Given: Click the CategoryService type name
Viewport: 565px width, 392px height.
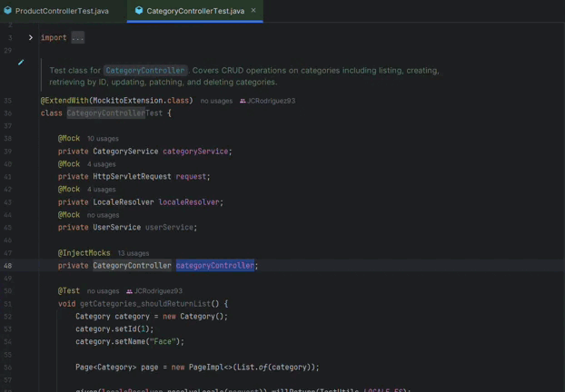Looking at the screenshot, I should [125, 152].
